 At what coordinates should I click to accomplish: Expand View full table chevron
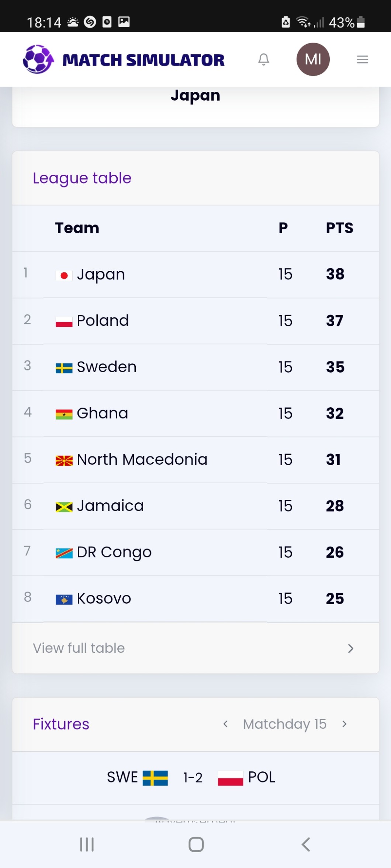pos(350,649)
